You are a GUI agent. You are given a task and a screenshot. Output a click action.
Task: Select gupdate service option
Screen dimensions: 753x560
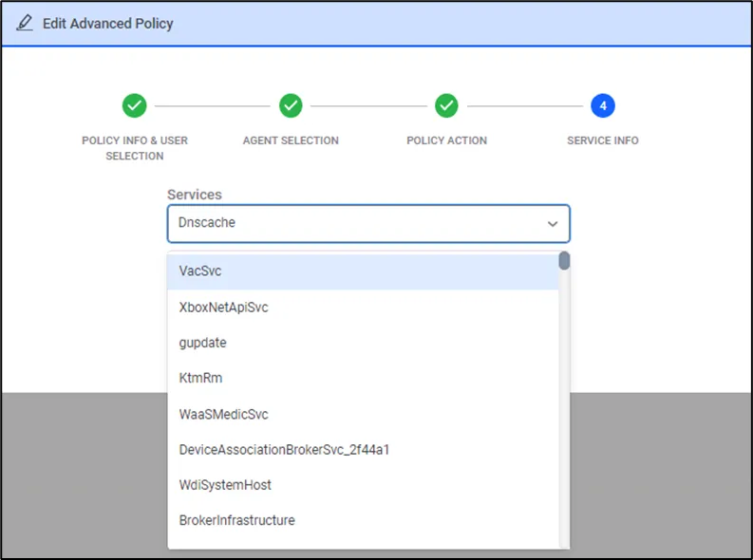tap(363, 343)
